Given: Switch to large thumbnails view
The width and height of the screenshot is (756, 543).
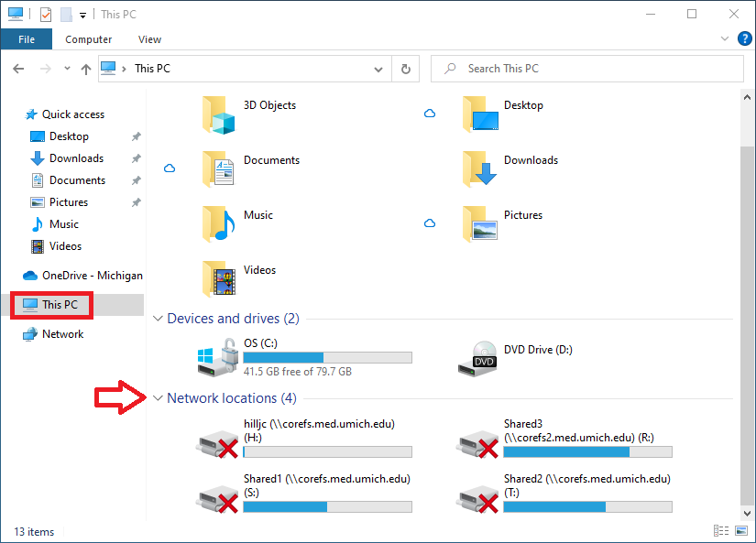Looking at the screenshot, I should click(741, 531).
